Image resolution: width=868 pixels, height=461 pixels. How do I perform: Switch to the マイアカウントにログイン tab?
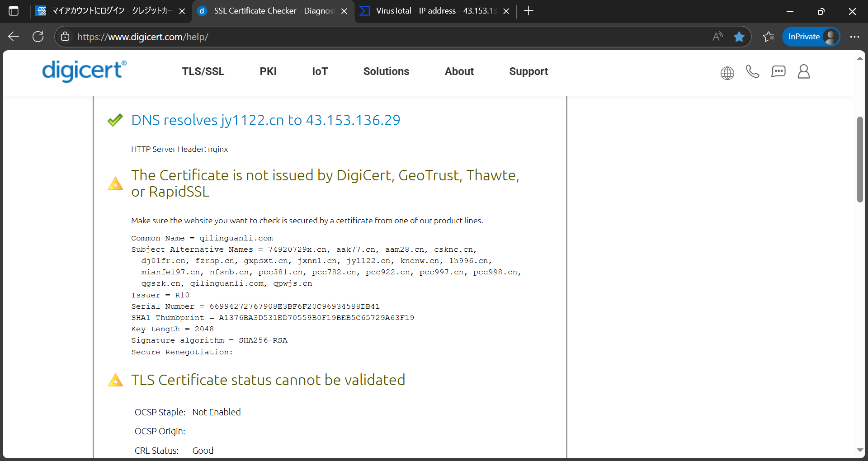[111, 11]
